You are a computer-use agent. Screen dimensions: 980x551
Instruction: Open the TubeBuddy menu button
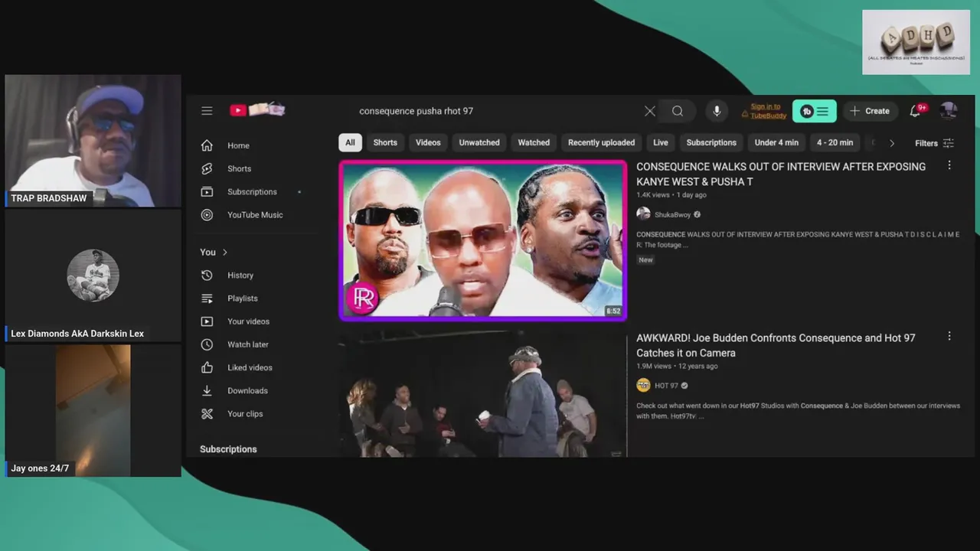click(x=814, y=111)
